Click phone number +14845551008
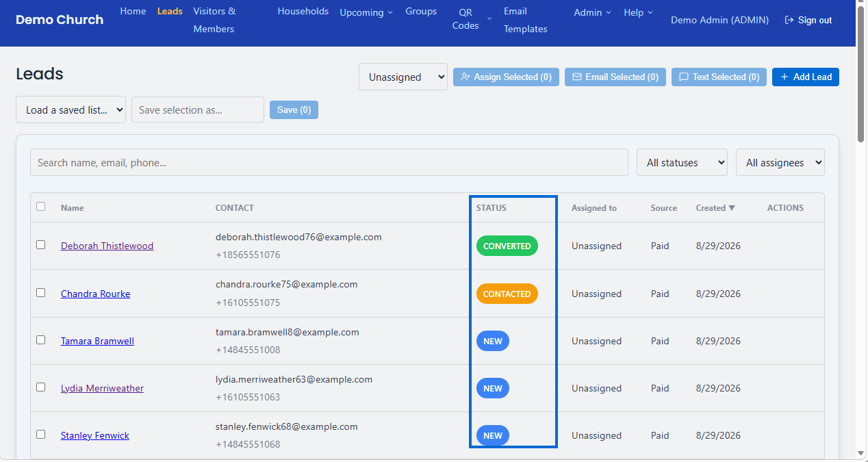This screenshot has height=462, width=868. click(248, 350)
